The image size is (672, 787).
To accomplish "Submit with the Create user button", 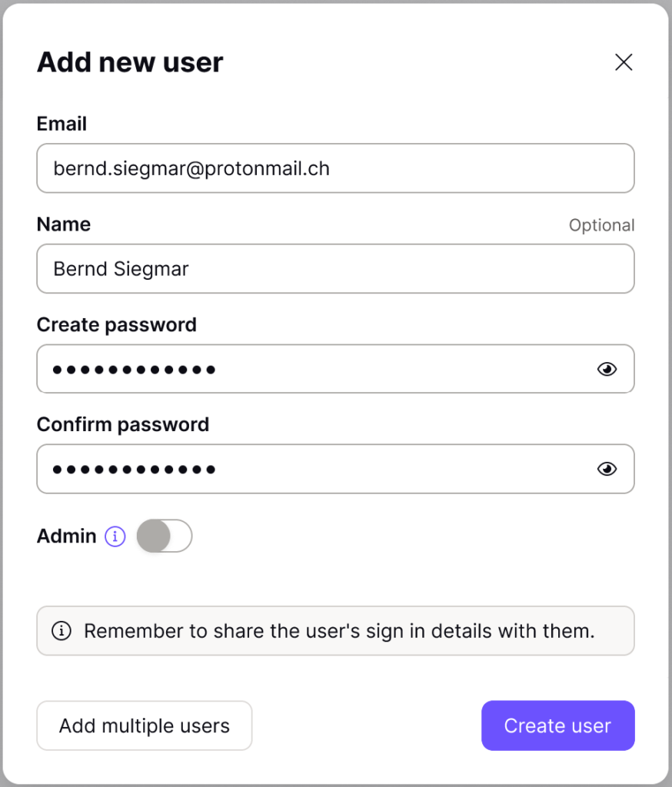I will (x=558, y=726).
